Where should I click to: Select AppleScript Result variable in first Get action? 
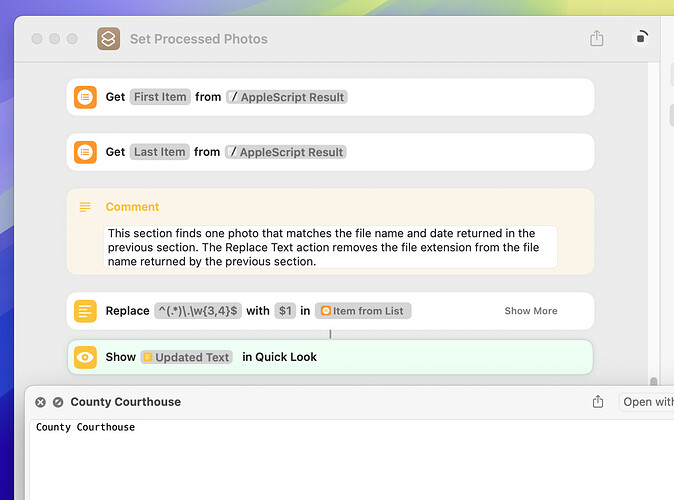[286, 97]
